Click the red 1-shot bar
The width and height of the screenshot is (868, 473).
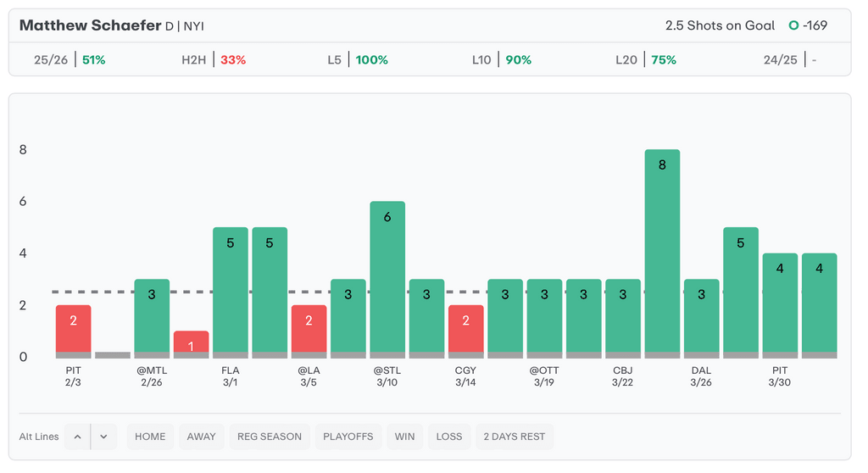tap(191, 344)
